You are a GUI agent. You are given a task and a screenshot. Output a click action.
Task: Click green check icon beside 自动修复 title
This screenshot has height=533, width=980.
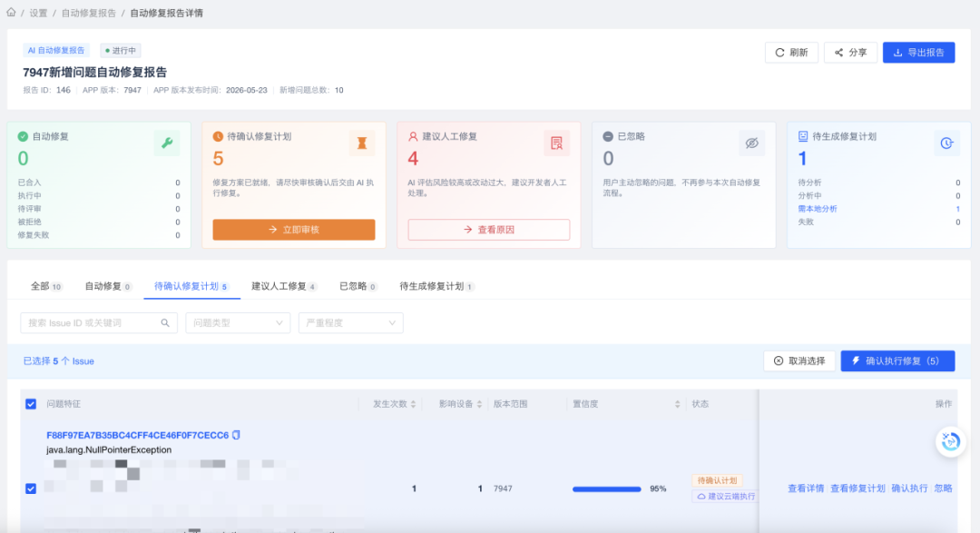[x=23, y=136]
